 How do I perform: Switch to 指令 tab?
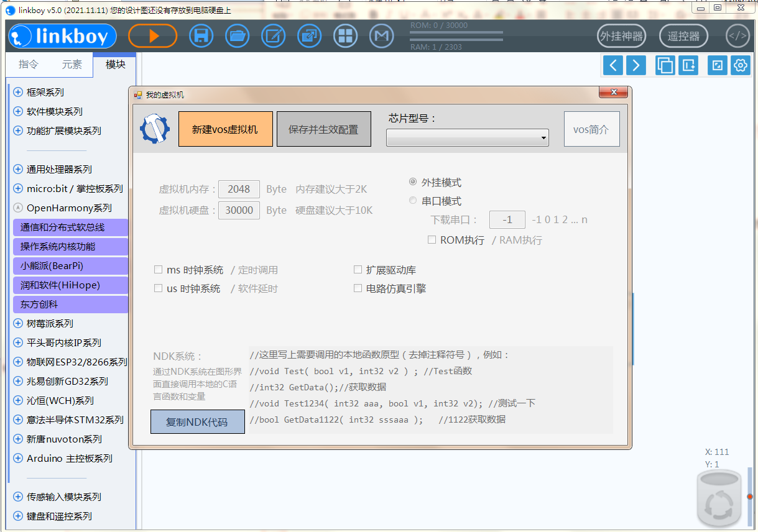[x=28, y=64]
